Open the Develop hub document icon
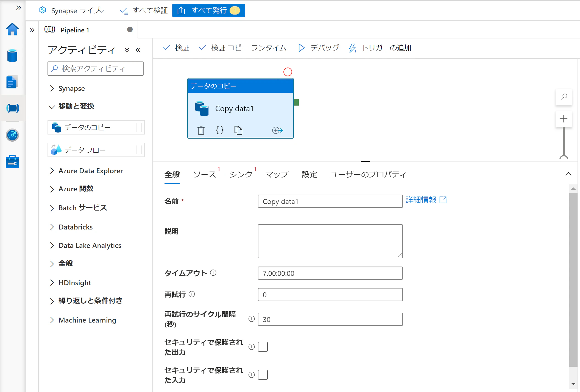Screen dimensions: 580x392 click(x=12, y=82)
